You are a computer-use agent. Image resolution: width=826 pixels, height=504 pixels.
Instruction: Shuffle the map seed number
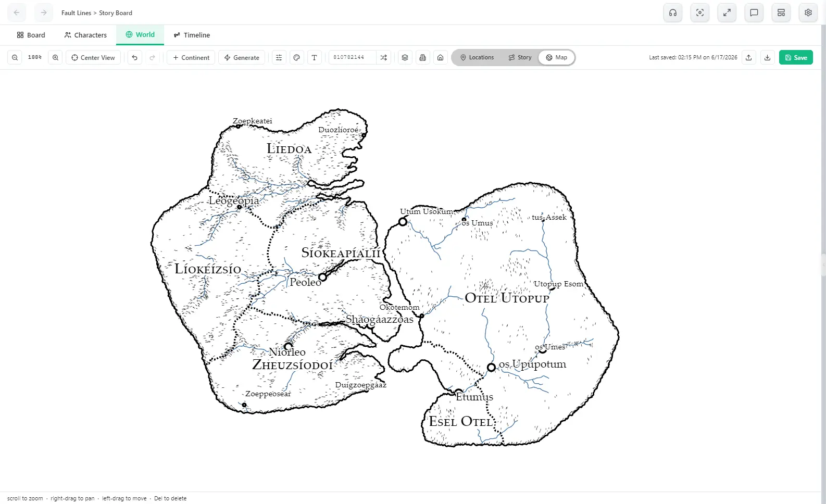point(384,58)
